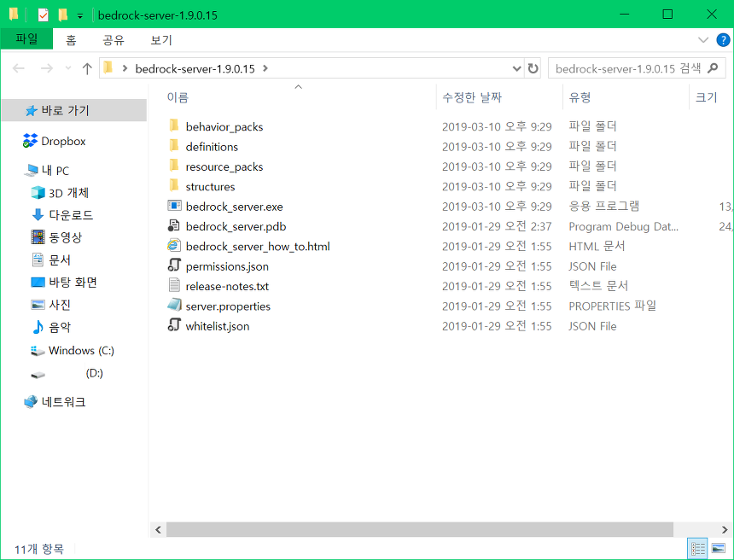Viewport: 734px width, 560px height.
Task: Open 문서 folder in sidebar
Action: click(50, 260)
